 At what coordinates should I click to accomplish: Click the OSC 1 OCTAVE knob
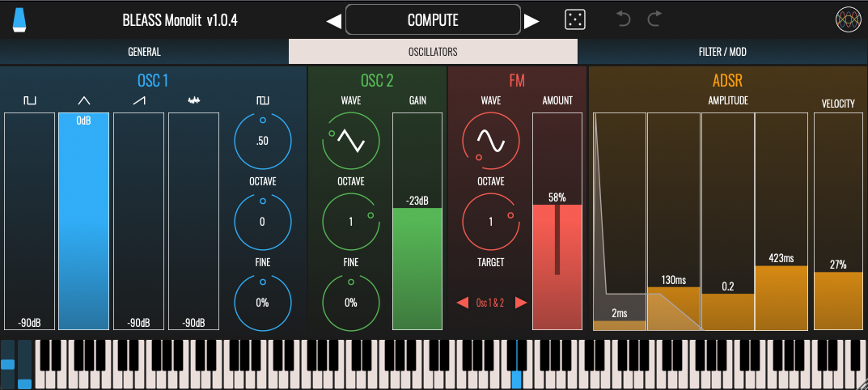point(262,222)
